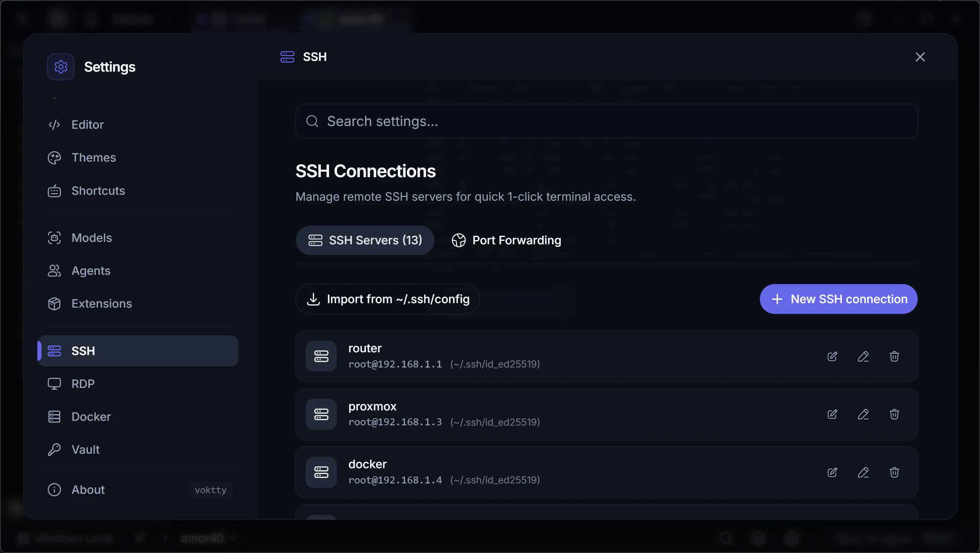The image size is (980, 553).
Task: Click the pencil icon for docker
Action: (x=863, y=472)
